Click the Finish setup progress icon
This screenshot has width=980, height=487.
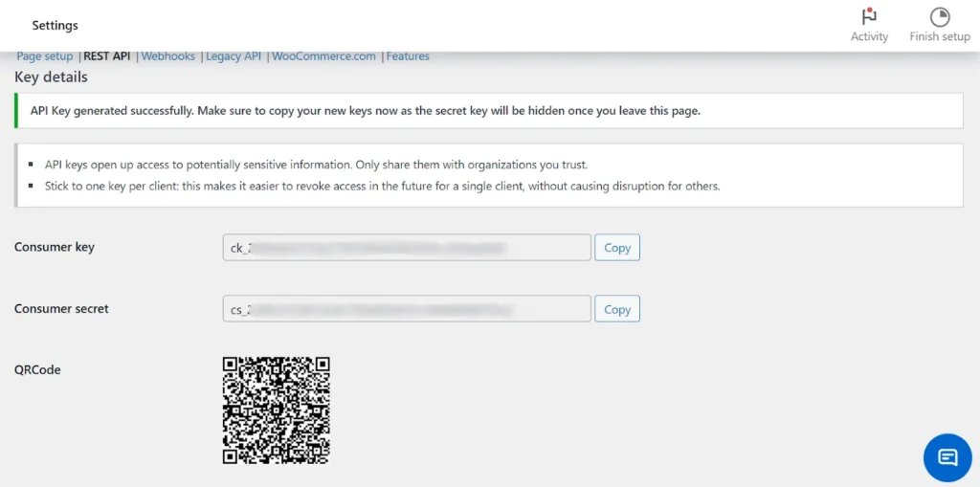[939, 17]
